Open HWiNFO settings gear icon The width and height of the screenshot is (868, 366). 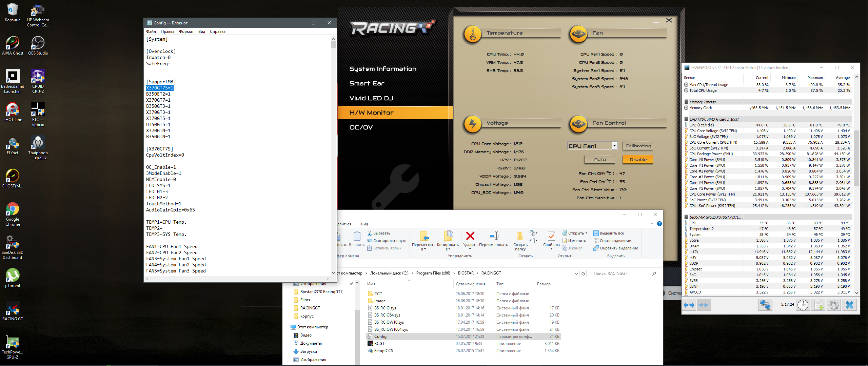pos(833,305)
